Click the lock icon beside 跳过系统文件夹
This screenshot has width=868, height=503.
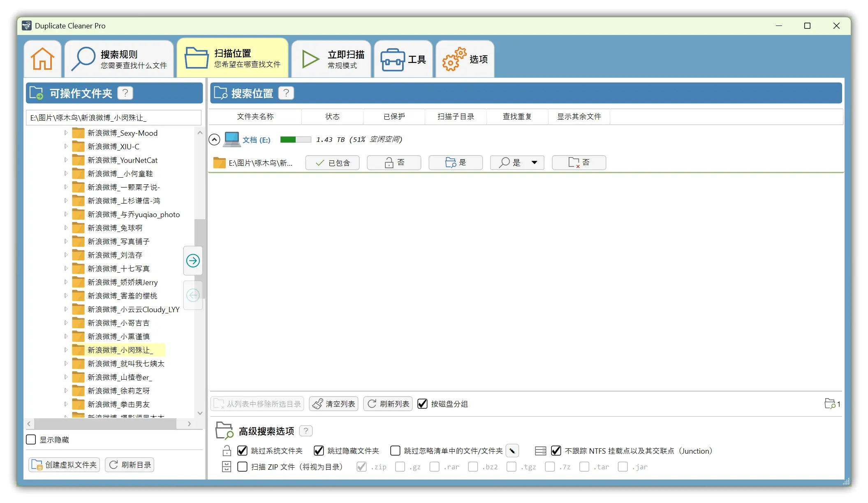point(227,451)
